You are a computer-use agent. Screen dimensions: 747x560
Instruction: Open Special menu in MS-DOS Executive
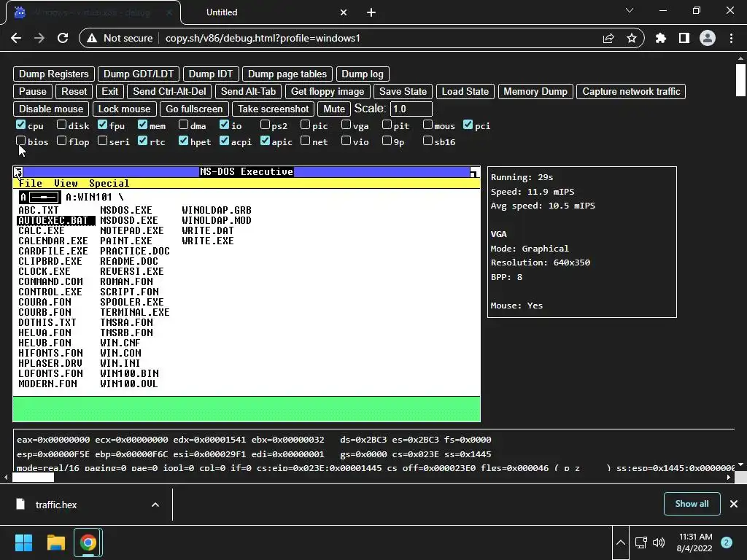(x=109, y=183)
